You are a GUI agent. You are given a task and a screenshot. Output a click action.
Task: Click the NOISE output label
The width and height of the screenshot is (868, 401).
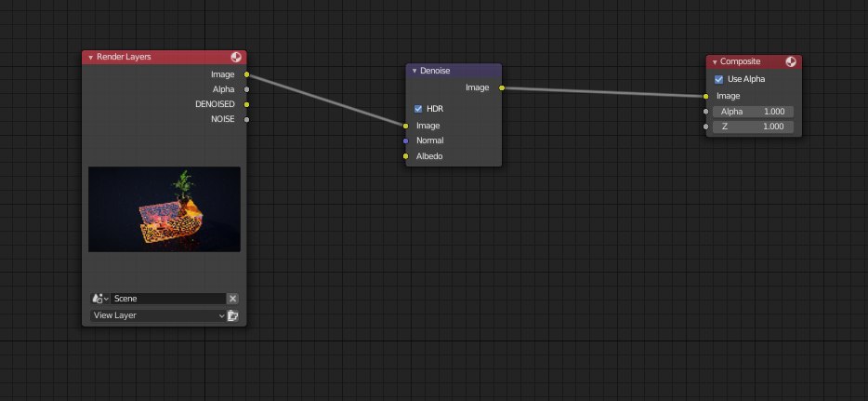tap(222, 119)
